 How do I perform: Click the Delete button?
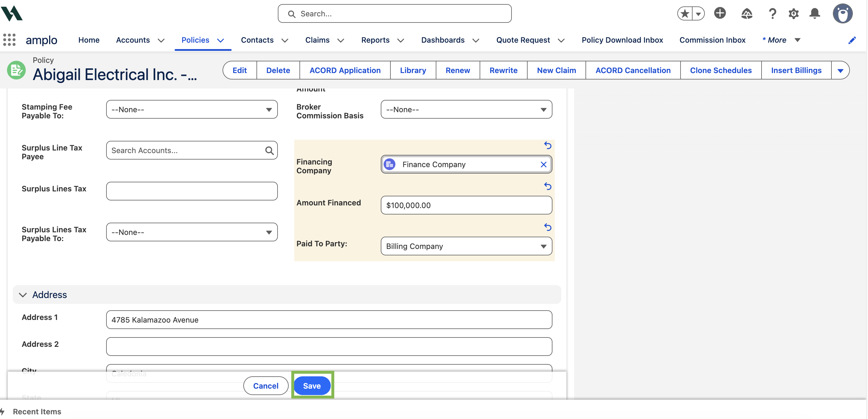pyautogui.click(x=278, y=70)
